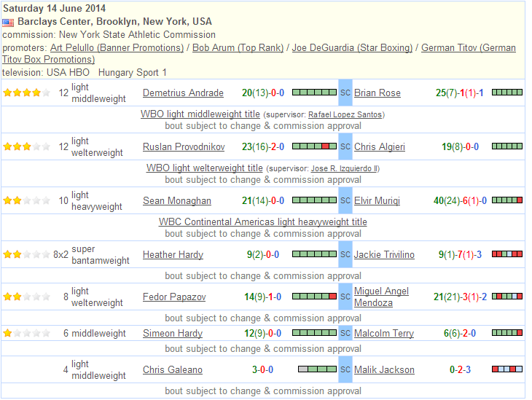
Task: Open Joe DeGuardia (Star Boxing) link
Action: point(352,48)
